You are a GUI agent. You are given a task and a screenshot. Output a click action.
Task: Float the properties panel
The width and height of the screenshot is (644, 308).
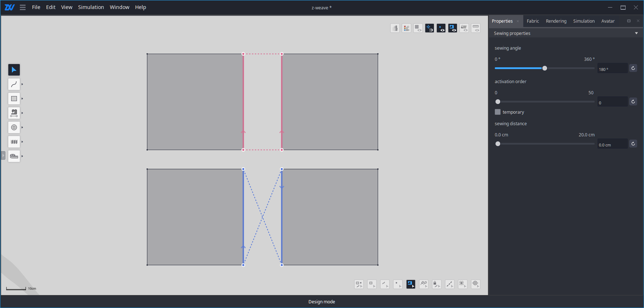[629, 21]
